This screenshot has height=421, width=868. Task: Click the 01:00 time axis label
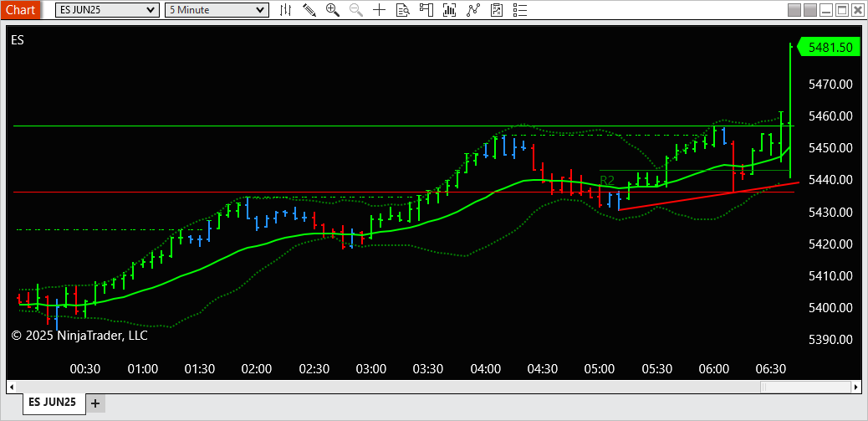[x=143, y=369]
